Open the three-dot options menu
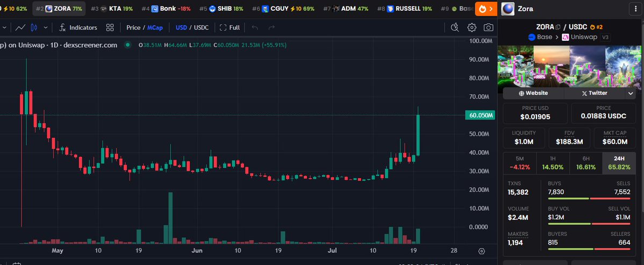The image size is (644, 265). 636,9
